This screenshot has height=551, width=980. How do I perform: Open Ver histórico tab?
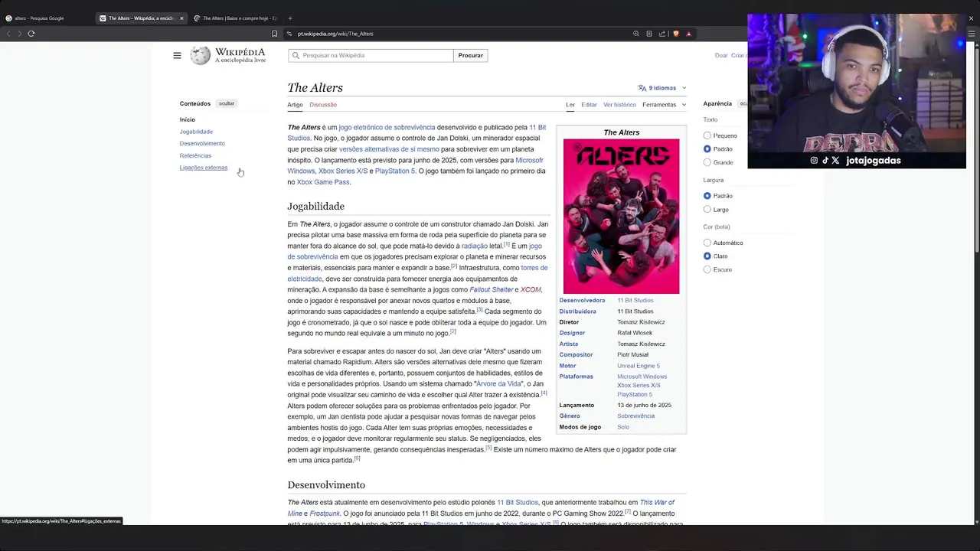pyautogui.click(x=619, y=105)
